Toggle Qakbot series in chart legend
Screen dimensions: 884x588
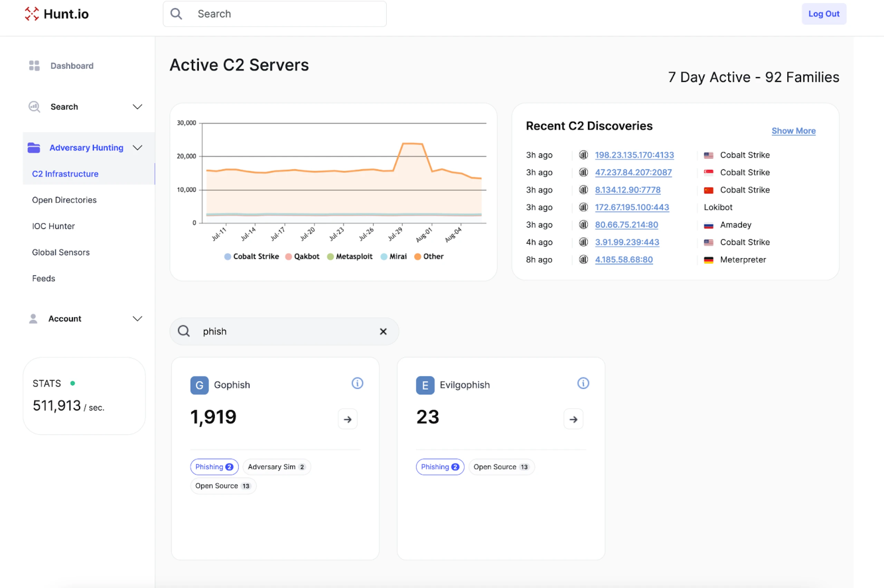(302, 256)
